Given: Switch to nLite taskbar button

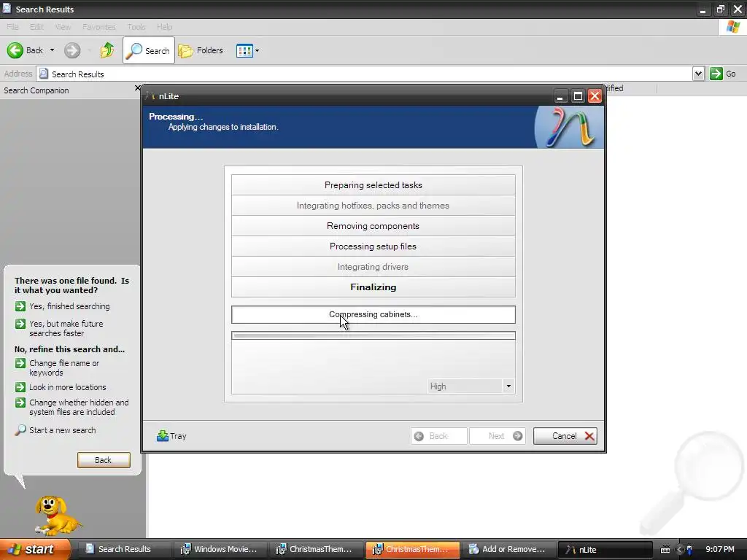Looking at the screenshot, I should pyautogui.click(x=605, y=549).
